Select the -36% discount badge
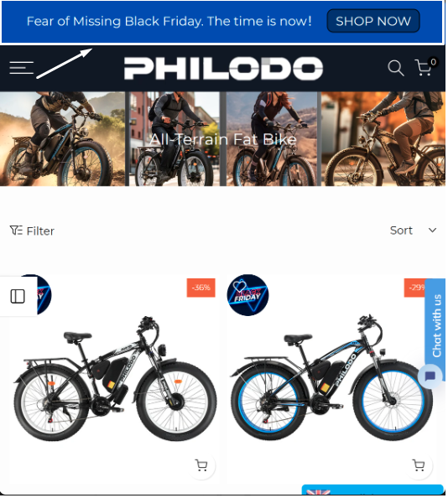This screenshot has width=448, height=498. [201, 288]
